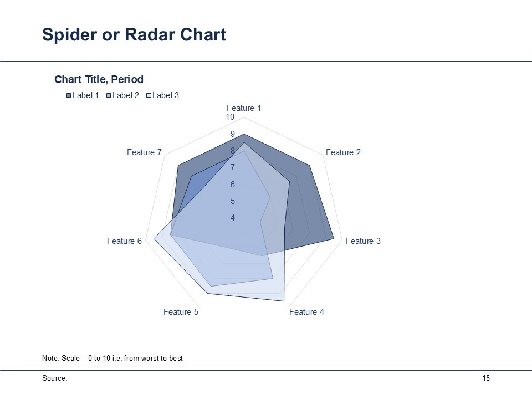
Task: Click the Source: footer text
Action: coord(55,378)
